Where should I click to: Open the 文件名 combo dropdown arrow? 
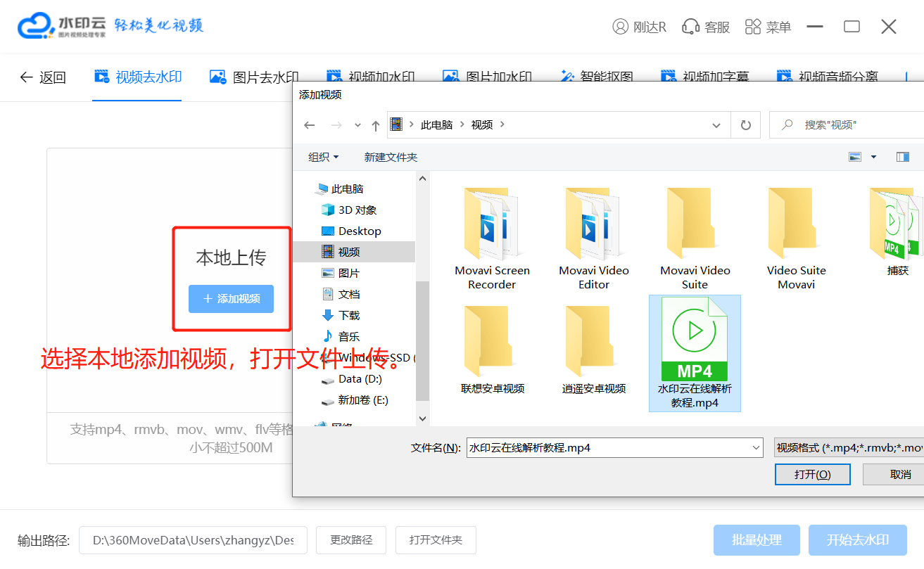tap(757, 447)
